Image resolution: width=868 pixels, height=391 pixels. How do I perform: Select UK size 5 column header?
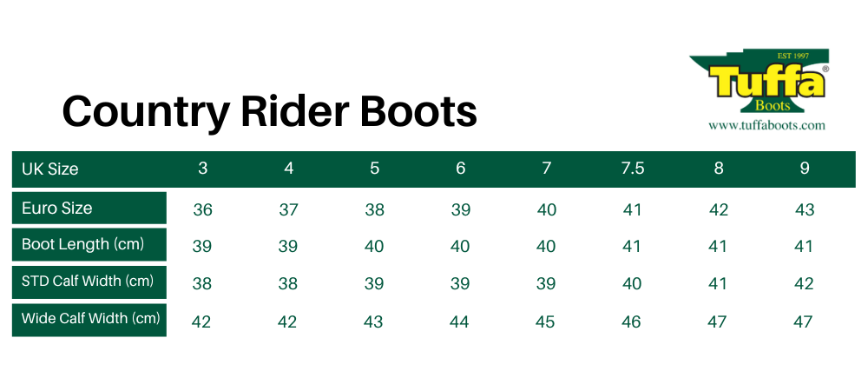375,169
